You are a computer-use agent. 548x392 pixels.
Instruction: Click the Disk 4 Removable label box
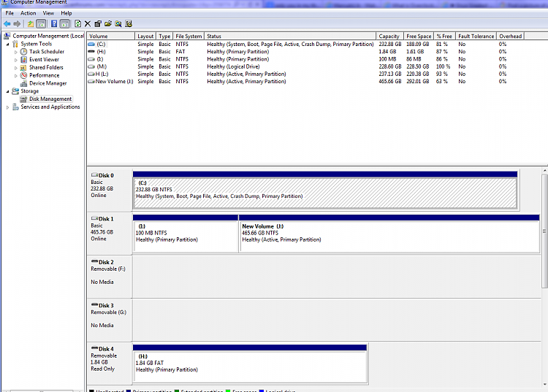110,363
